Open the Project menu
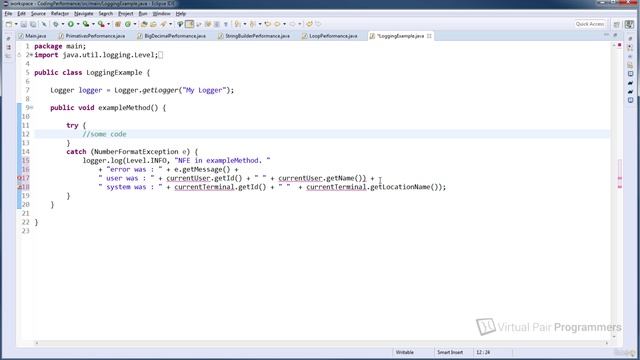 pos(126,13)
